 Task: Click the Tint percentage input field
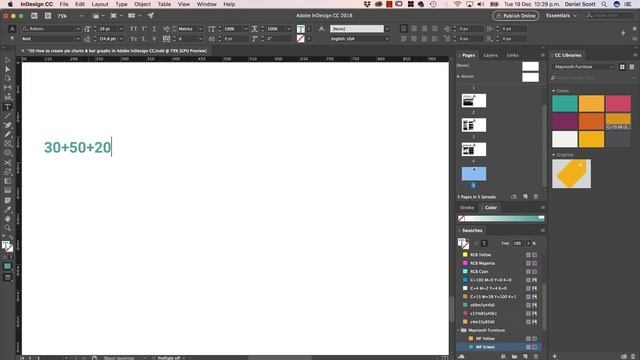[x=518, y=243]
